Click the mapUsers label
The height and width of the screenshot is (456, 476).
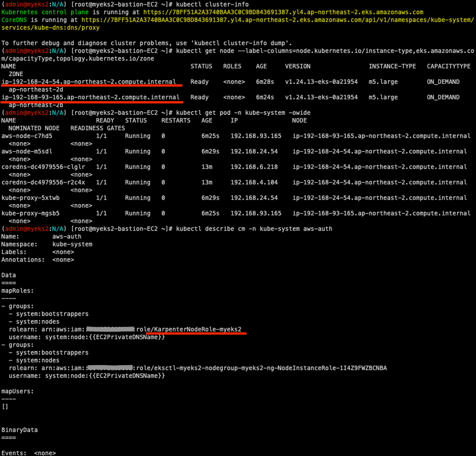click(17, 391)
